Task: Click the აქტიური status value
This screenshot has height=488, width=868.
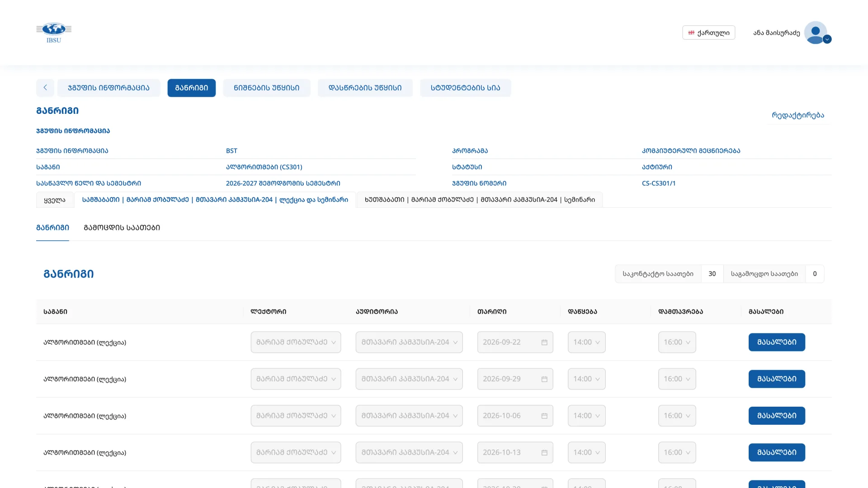Action: coord(657,167)
